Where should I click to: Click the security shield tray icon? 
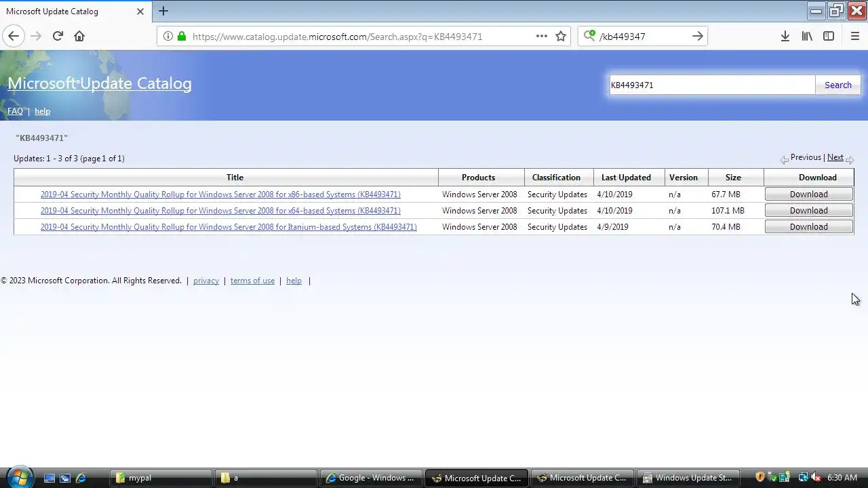(760, 477)
